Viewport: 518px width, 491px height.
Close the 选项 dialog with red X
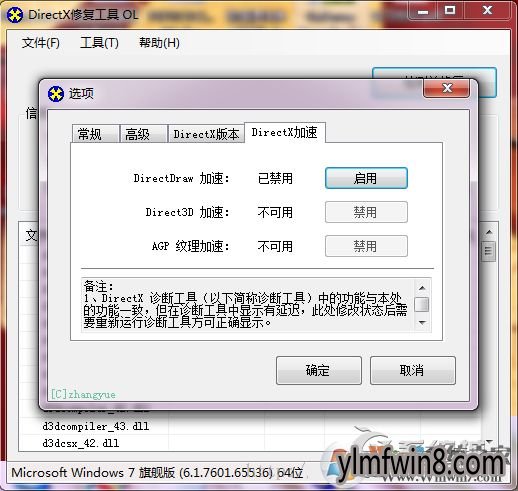[447, 88]
